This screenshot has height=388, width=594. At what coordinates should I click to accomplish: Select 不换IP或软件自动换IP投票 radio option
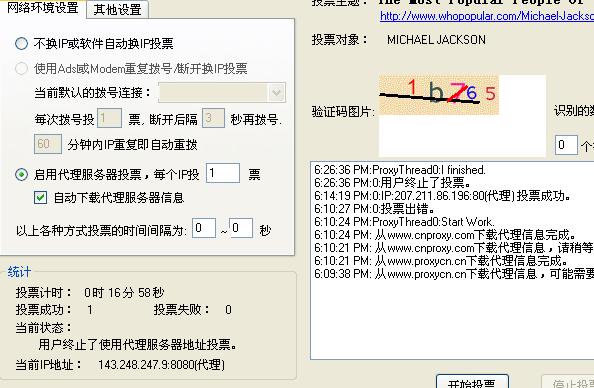coord(22,44)
